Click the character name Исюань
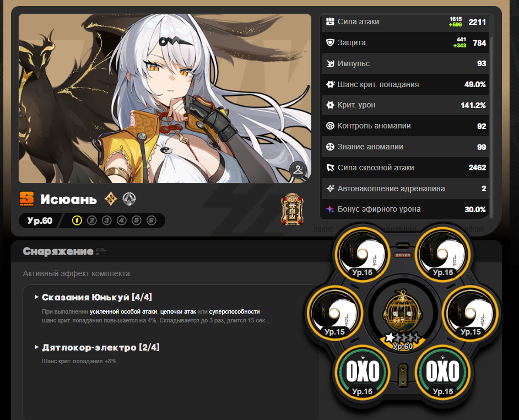This screenshot has height=420, width=519. (x=68, y=200)
